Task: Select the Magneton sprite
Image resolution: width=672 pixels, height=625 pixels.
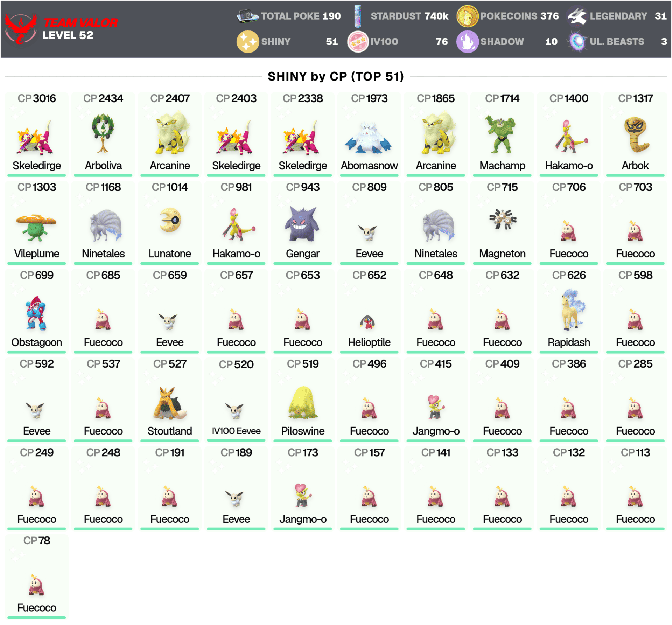Action: [x=503, y=219]
